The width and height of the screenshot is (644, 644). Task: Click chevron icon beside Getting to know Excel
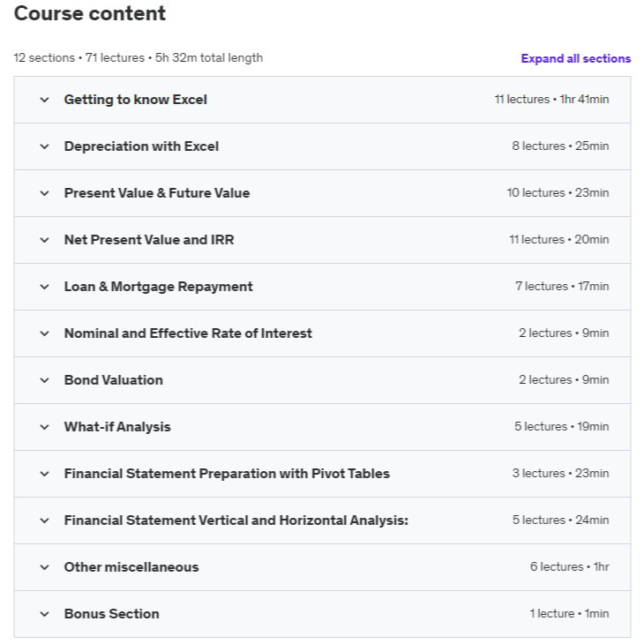point(44,100)
